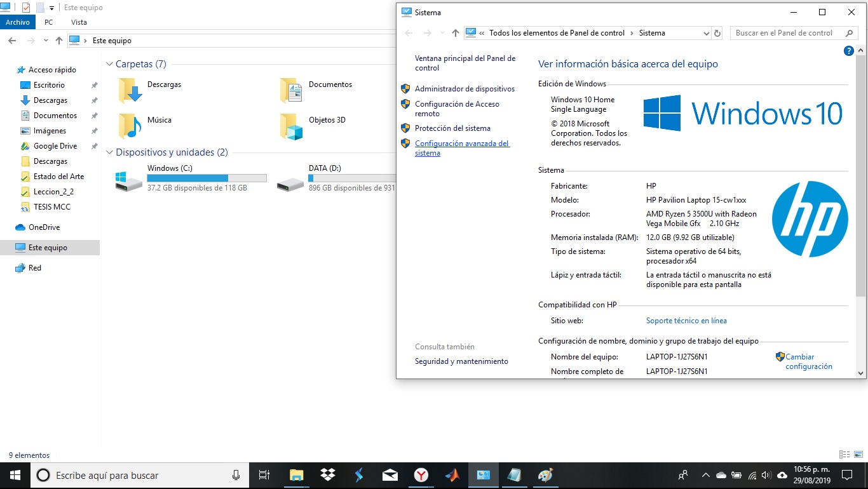
Task: Check Wi-Fi status from the system tray
Action: click(752, 475)
